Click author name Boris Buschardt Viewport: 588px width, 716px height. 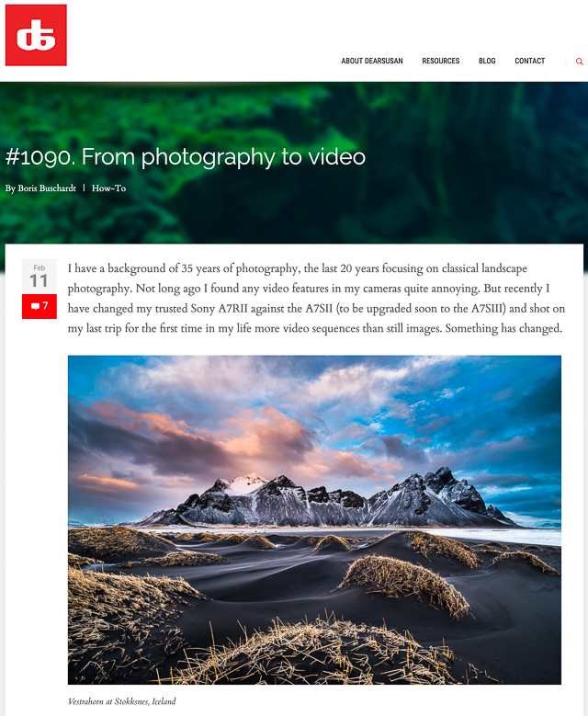coord(47,188)
